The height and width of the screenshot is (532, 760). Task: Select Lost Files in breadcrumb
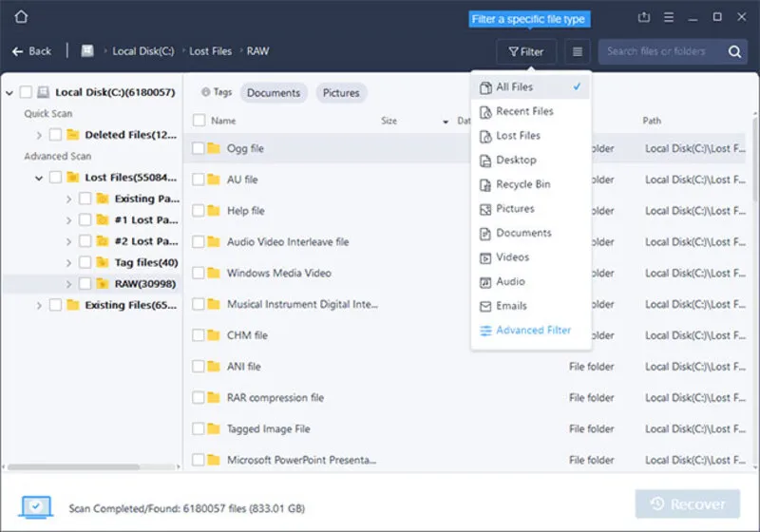point(210,51)
